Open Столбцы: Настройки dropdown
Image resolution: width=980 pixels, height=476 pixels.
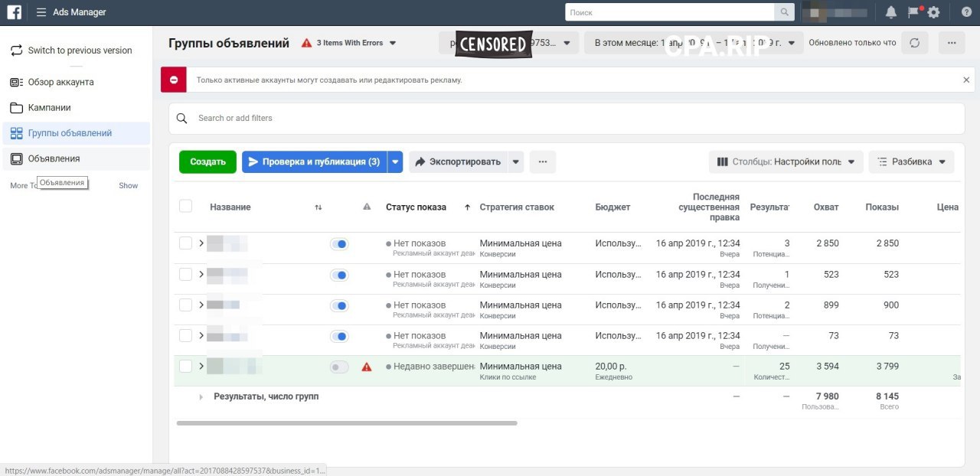pyautogui.click(x=786, y=161)
